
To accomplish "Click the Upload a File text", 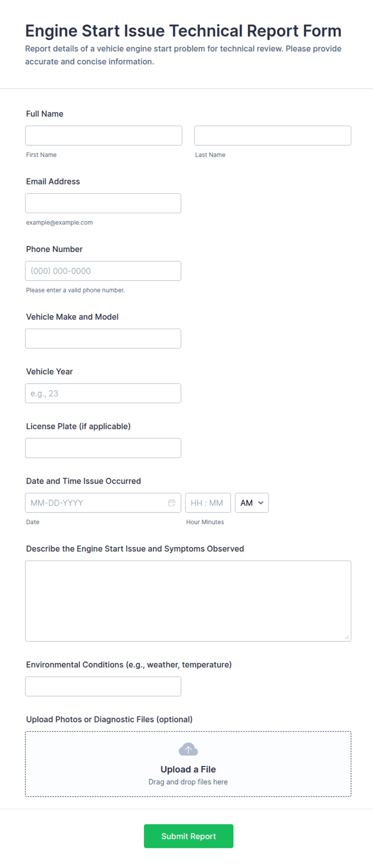I will click(188, 769).
